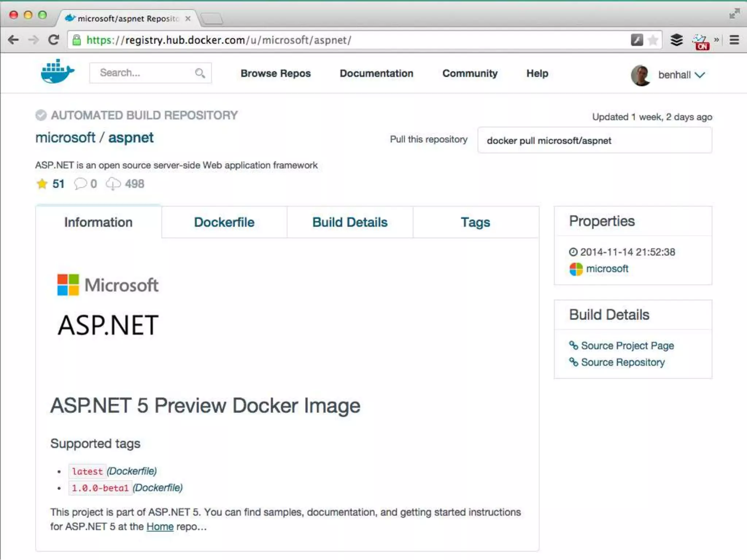Close the microsoft/aspnet browser tab
The height and width of the screenshot is (560, 747).
pyautogui.click(x=188, y=18)
